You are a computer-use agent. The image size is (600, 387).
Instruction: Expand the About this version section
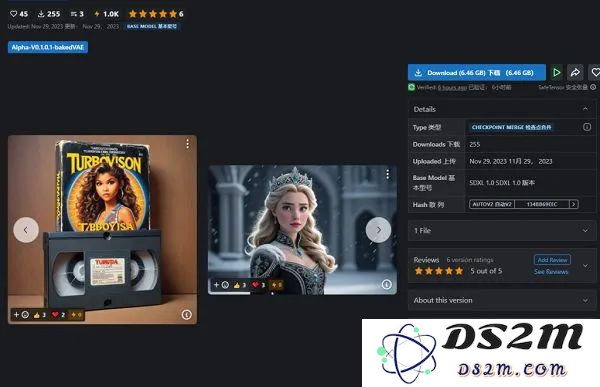click(502, 300)
